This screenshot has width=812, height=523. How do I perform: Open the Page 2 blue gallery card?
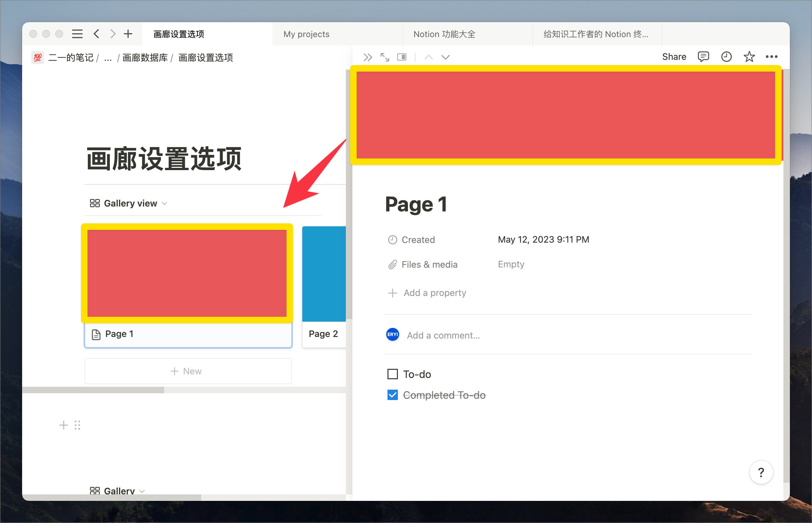click(324, 287)
